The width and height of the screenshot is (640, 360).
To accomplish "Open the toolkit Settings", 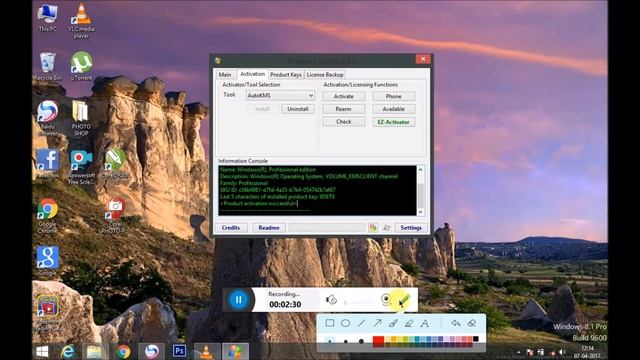I will [x=411, y=228].
